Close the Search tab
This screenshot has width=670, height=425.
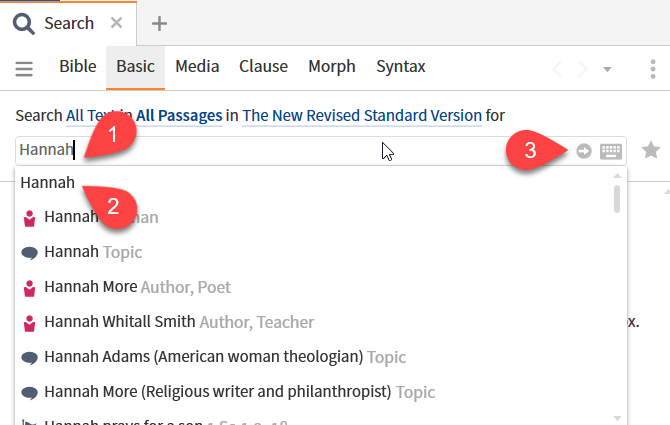click(x=116, y=23)
